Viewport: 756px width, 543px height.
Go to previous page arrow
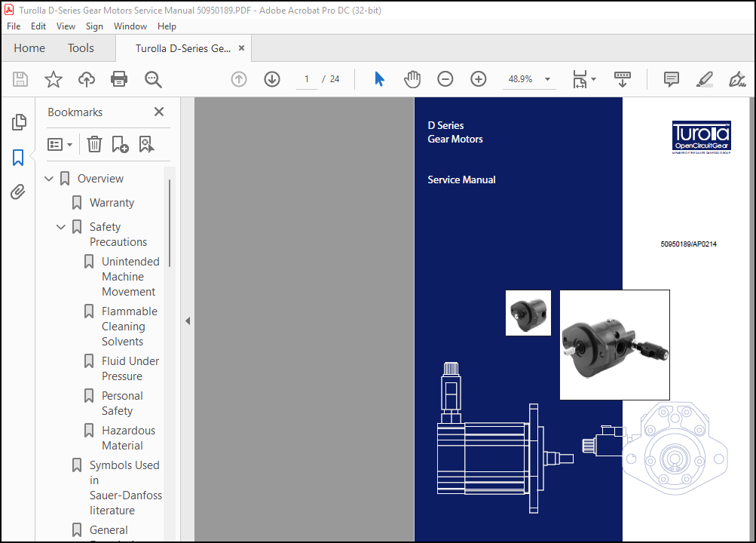pyautogui.click(x=239, y=79)
